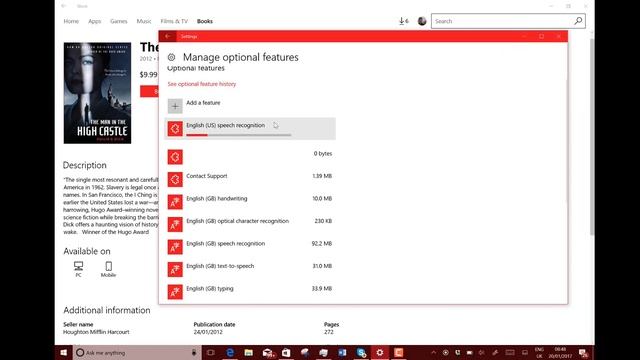Click the red buy button under $9.99
640x360 pixels.
149,91
